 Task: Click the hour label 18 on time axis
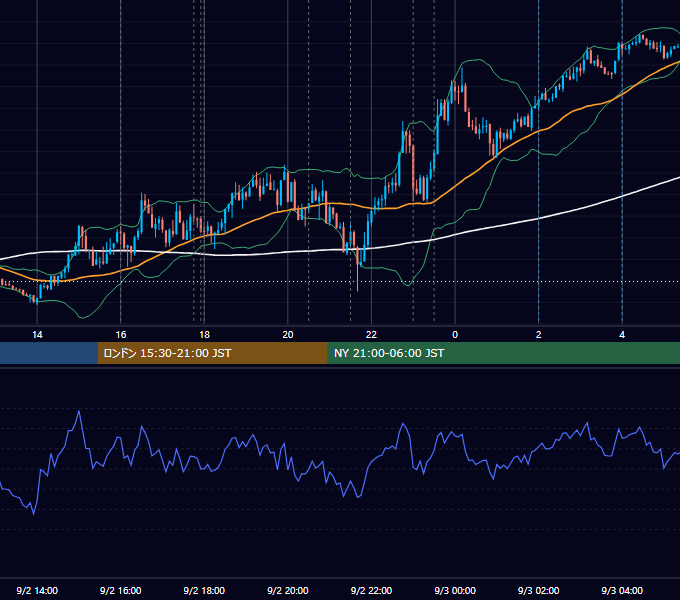(x=204, y=334)
